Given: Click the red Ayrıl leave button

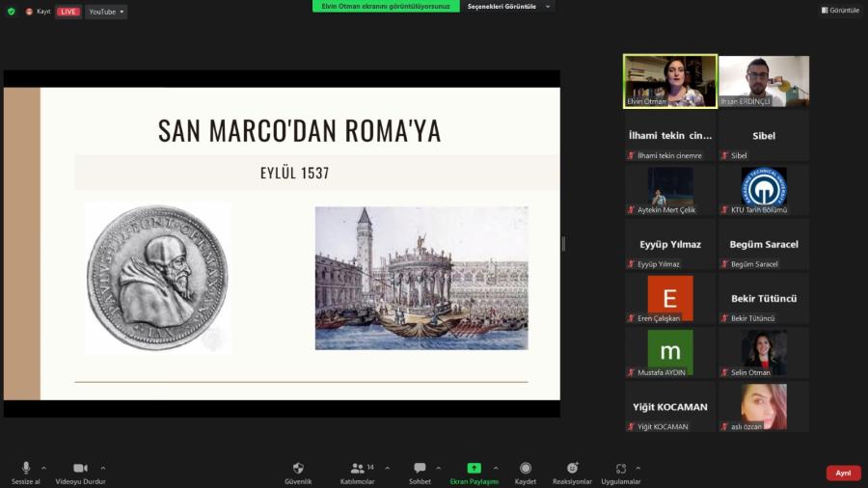Looking at the screenshot, I should point(843,474).
